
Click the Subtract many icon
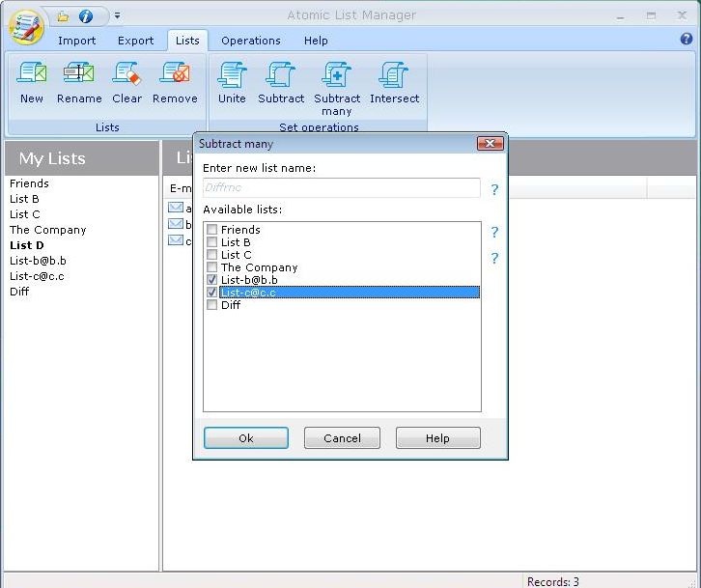337,74
